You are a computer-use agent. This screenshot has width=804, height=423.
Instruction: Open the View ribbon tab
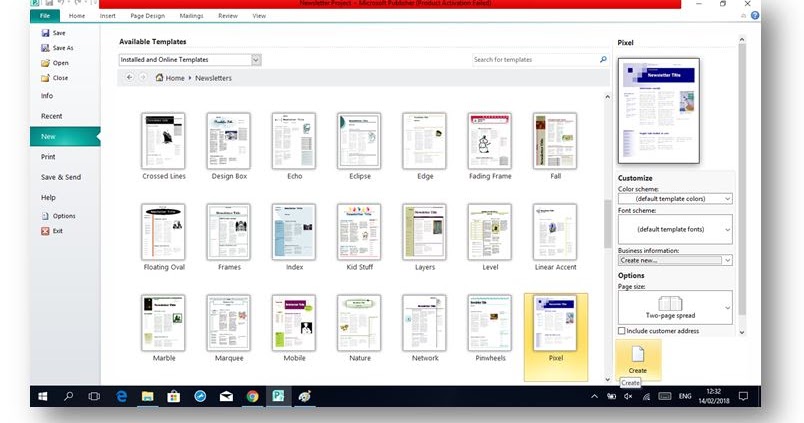(x=259, y=16)
